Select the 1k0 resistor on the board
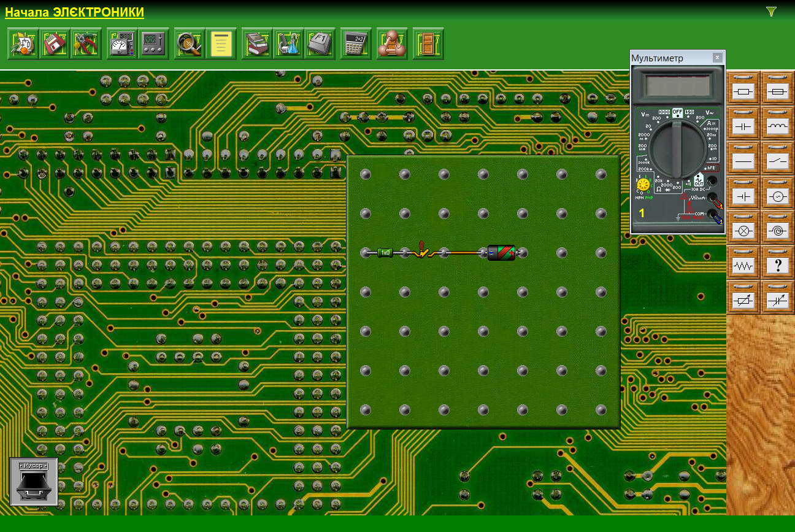 385,252
